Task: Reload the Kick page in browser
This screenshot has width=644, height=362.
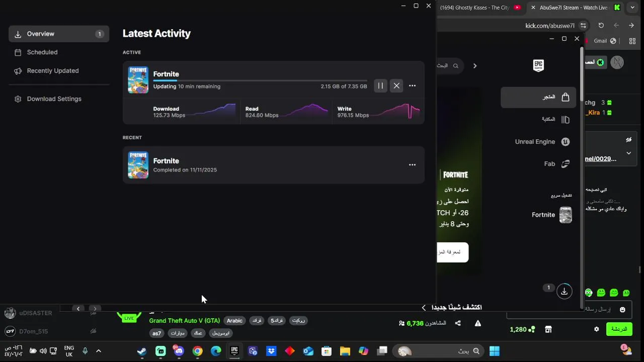Action: point(601,25)
